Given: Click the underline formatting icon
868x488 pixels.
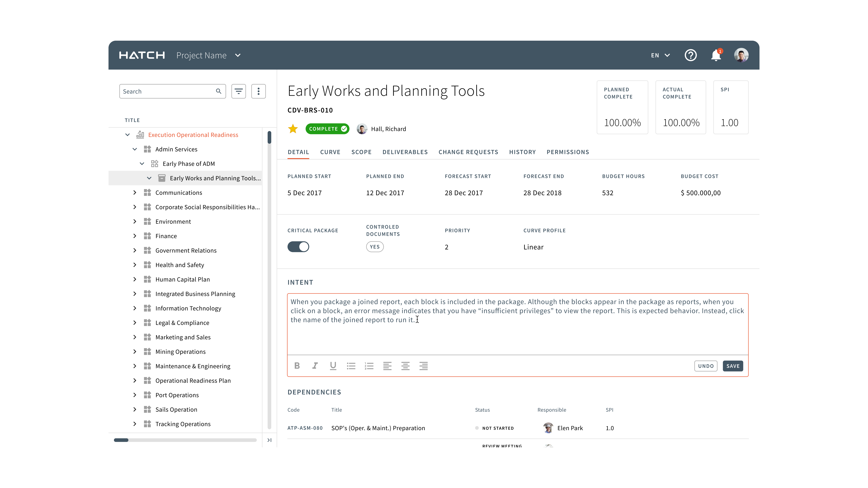Looking at the screenshot, I should coord(333,366).
